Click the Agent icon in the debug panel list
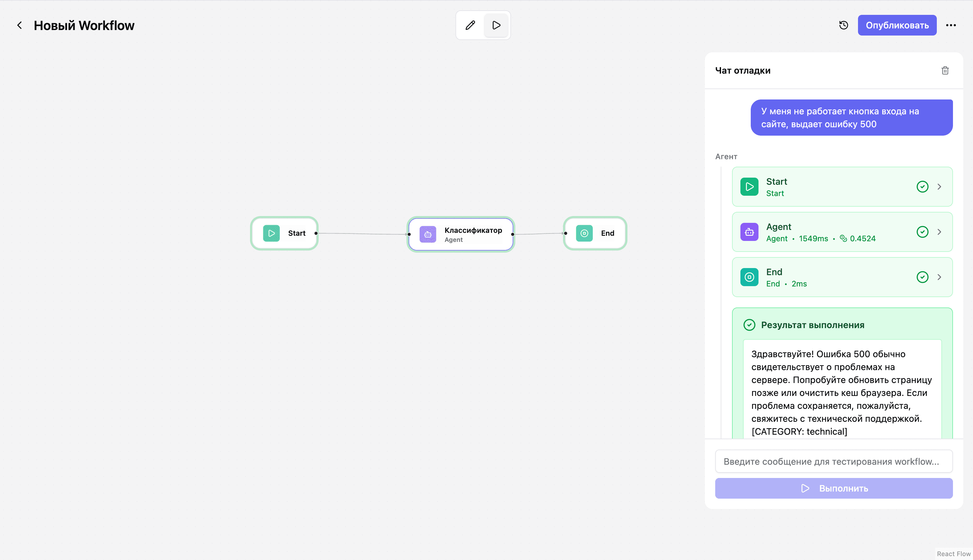Screen dimensions: 973x560 click(749, 232)
